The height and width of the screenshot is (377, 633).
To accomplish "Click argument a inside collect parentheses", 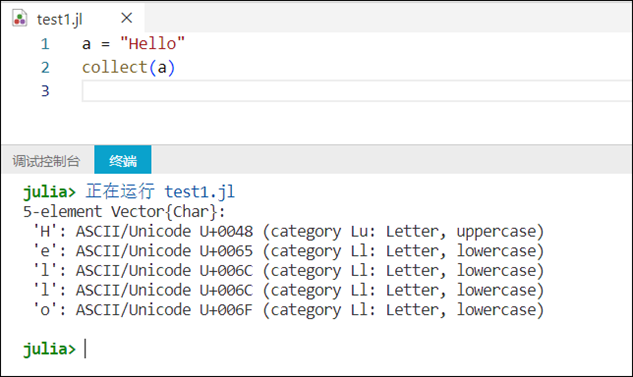I will tap(162, 67).
